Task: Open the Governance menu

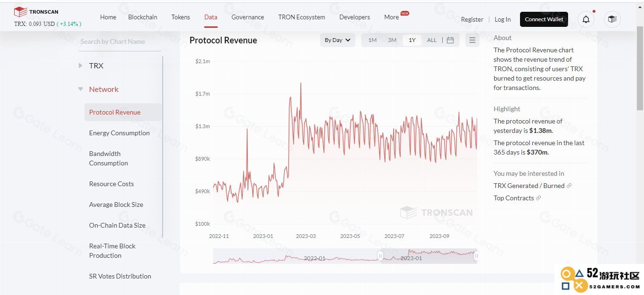Action: tap(248, 17)
